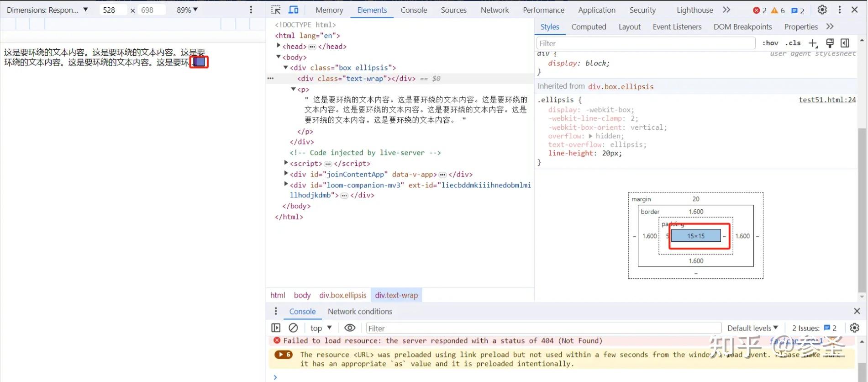
Task: Switch to the Memory panel tab
Action: [329, 10]
